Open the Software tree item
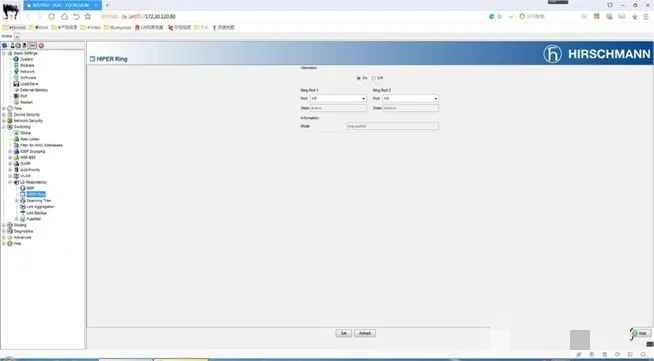Image resolution: width=654 pixels, height=361 pixels. click(28, 78)
